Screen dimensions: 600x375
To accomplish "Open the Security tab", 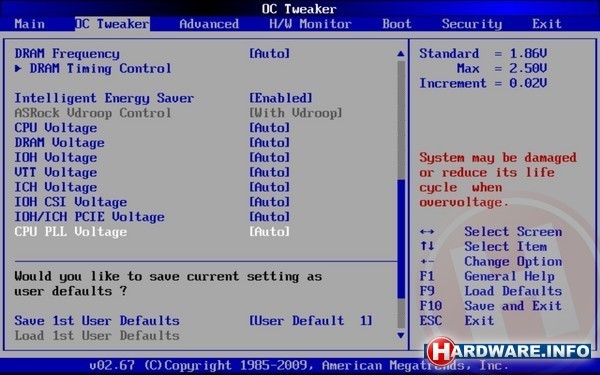I will point(471,24).
